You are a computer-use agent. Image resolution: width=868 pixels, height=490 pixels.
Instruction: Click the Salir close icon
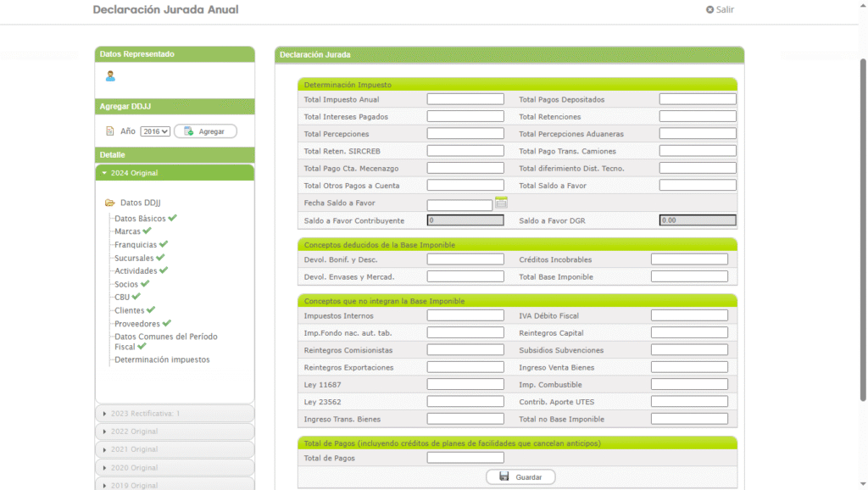click(710, 10)
